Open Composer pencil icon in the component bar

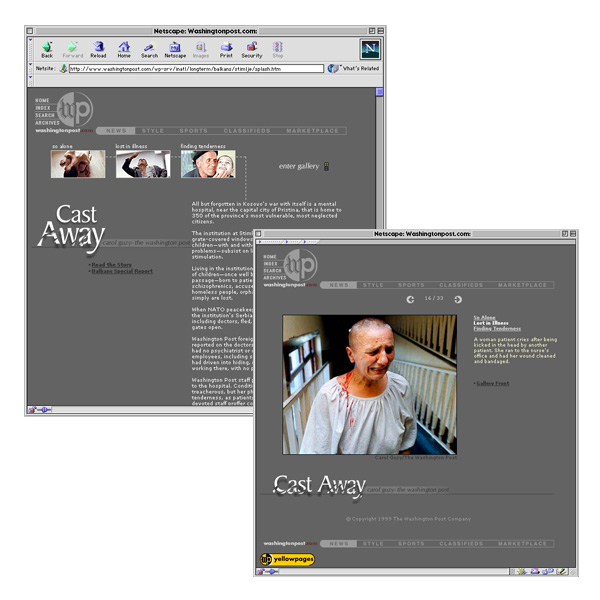(x=561, y=572)
